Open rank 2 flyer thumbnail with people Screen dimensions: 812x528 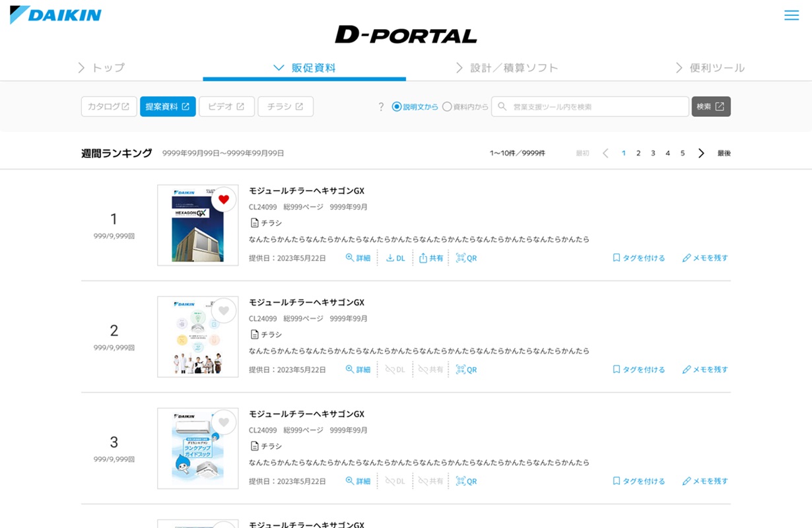coord(198,337)
